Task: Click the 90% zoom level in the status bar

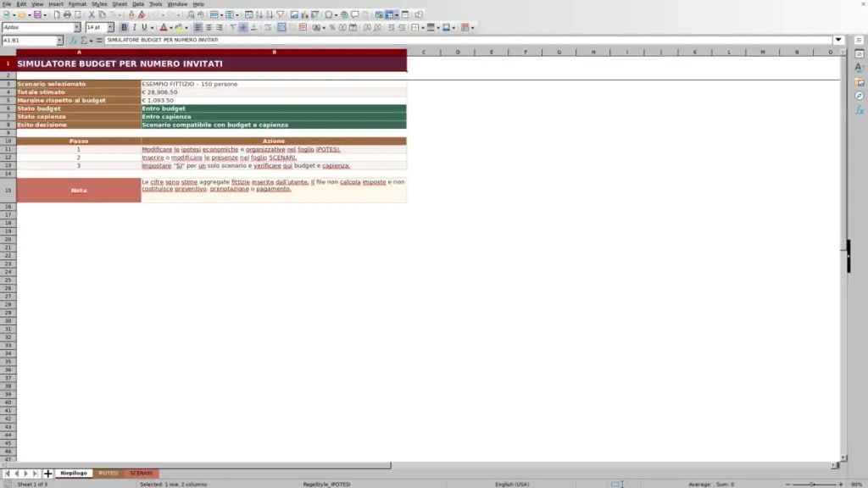Action: point(856,484)
